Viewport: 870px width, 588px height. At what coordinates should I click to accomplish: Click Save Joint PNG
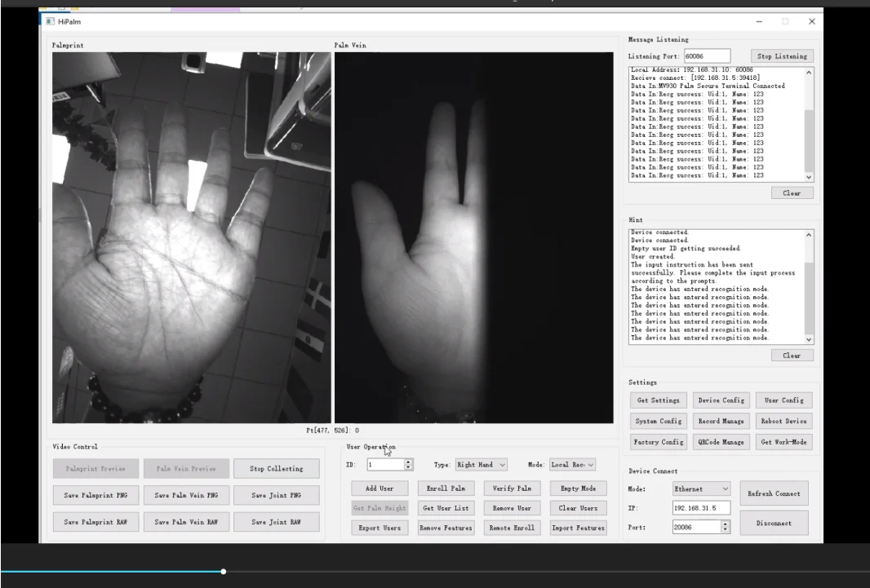[277, 495]
